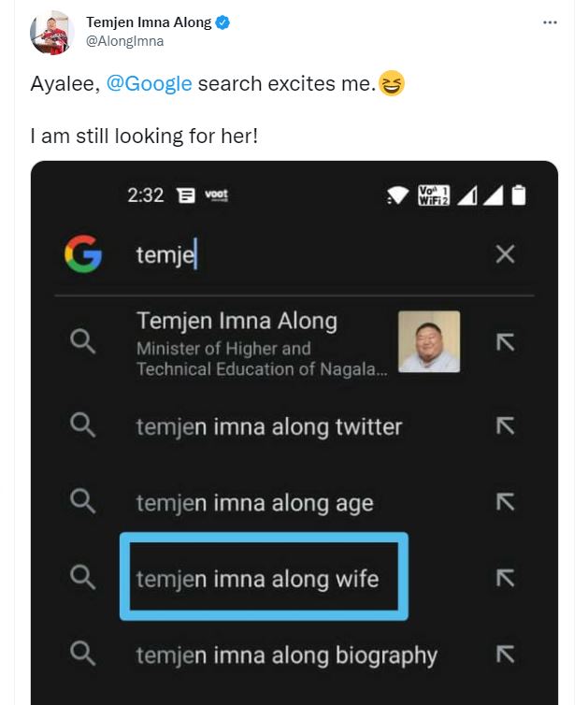Clear the search field with the X
The width and height of the screenshot is (588, 705).
click(505, 254)
